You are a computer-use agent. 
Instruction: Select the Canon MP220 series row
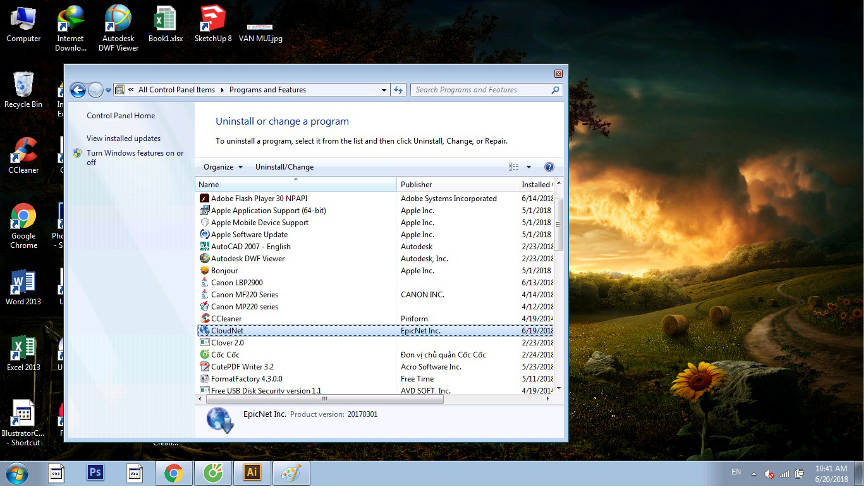(x=376, y=307)
